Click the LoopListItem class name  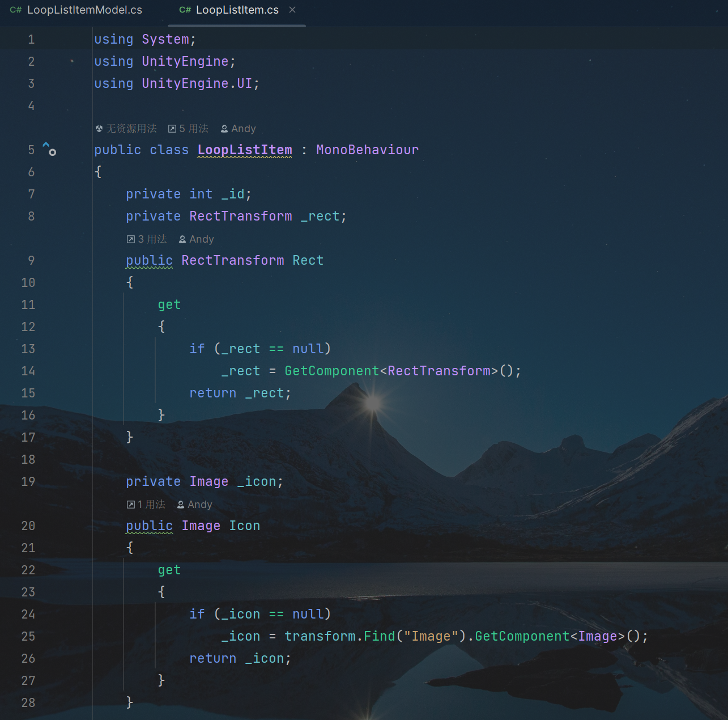[x=245, y=150]
